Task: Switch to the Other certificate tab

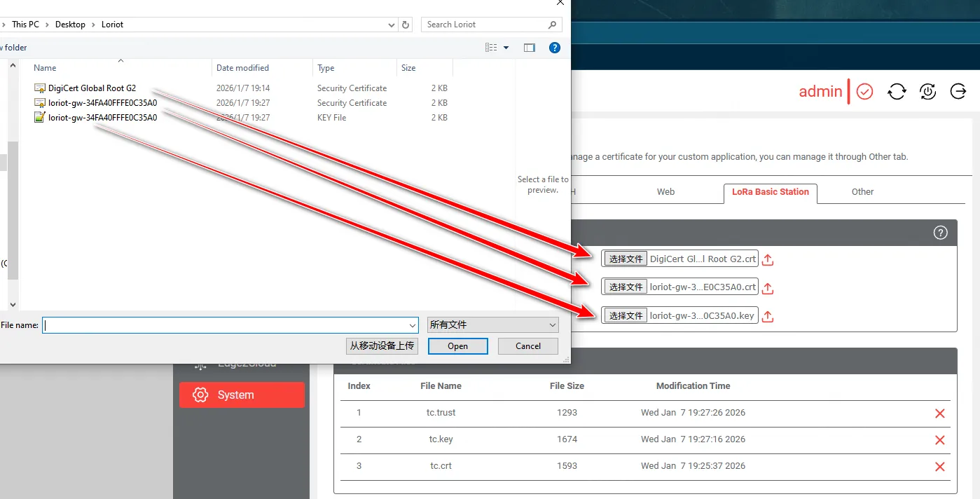Action: (x=862, y=192)
